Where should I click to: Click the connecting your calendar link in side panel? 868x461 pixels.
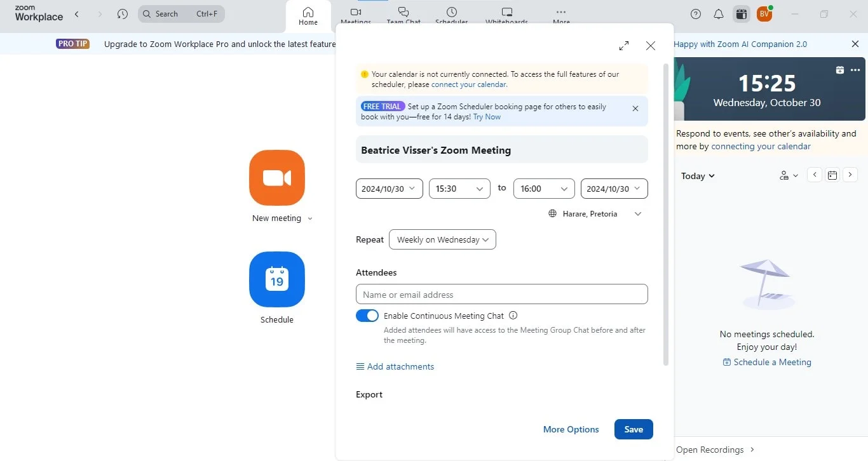click(x=761, y=146)
